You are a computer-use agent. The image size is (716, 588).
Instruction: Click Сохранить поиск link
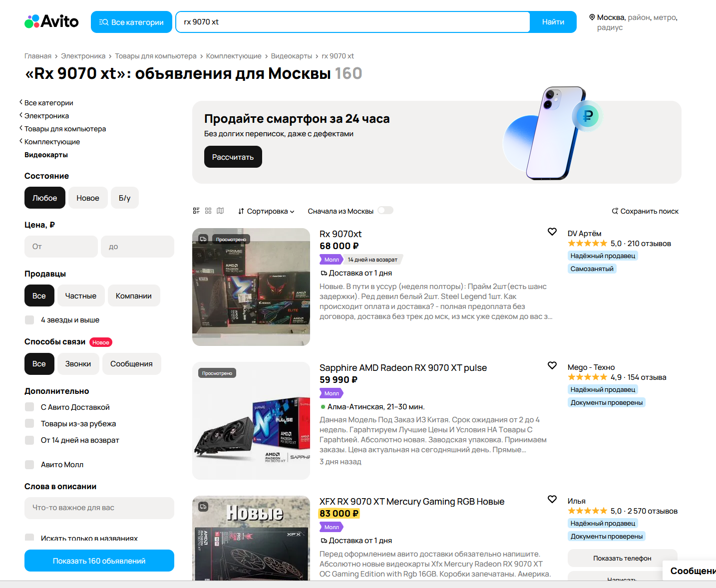[x=645, y=211]
